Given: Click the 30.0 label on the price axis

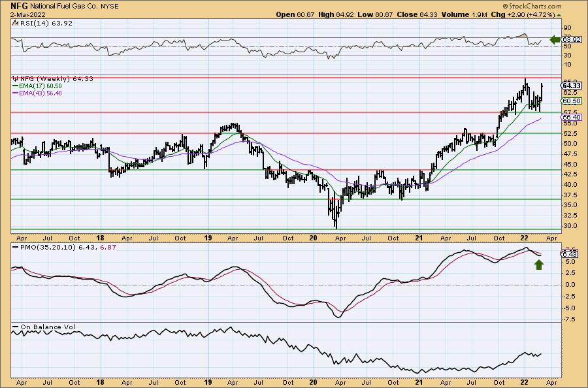Looking at the screenshot, I should point(570,225).
